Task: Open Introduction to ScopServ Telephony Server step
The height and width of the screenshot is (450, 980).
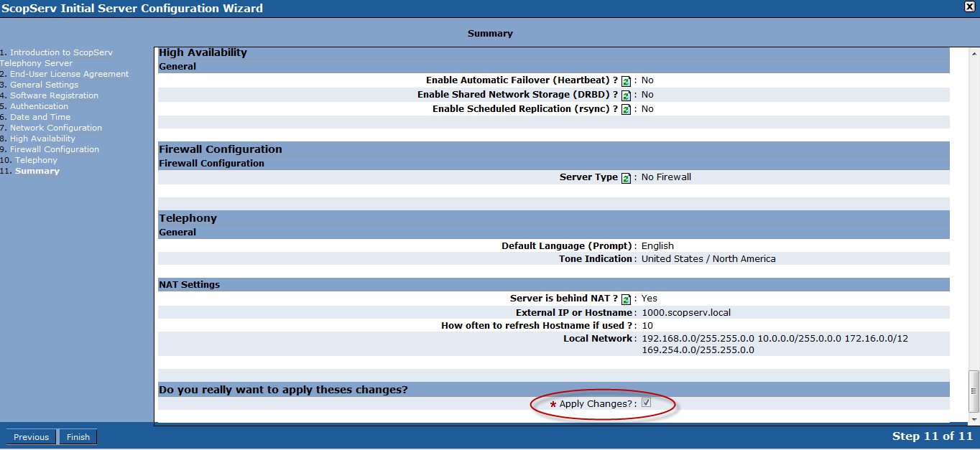Action: (56, 57)
